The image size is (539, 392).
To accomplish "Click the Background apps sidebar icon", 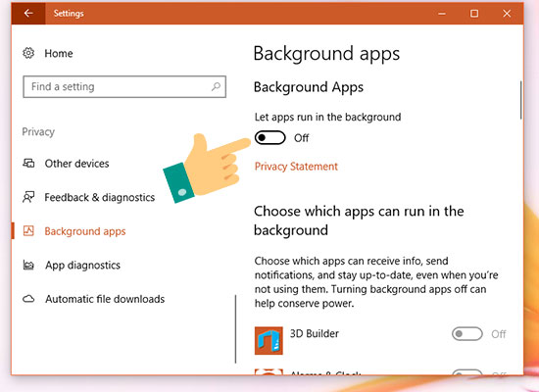I will [x=28, y=230].
